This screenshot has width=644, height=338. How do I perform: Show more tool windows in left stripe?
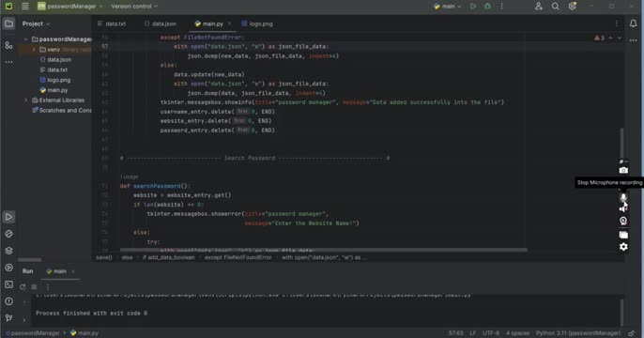tap(8, 62)
